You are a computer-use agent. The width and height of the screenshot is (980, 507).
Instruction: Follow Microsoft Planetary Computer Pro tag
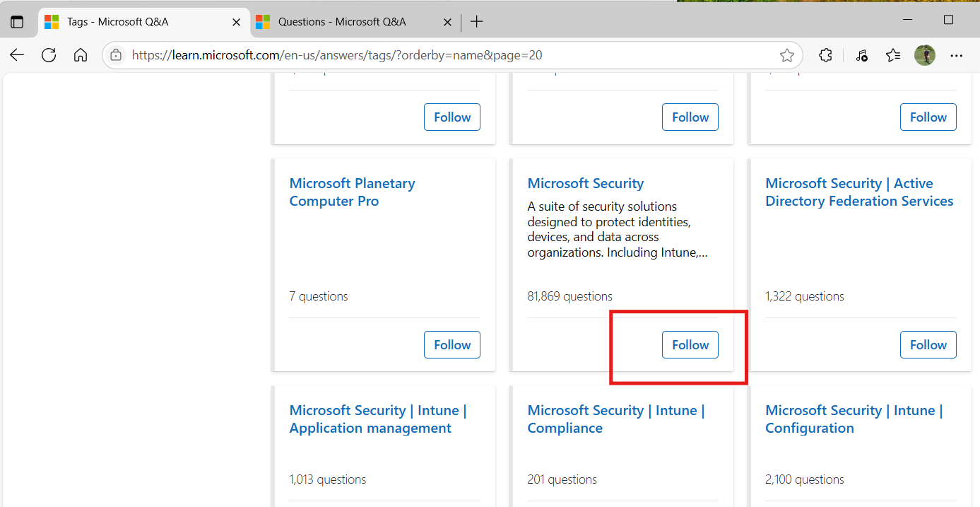[452, 345]
